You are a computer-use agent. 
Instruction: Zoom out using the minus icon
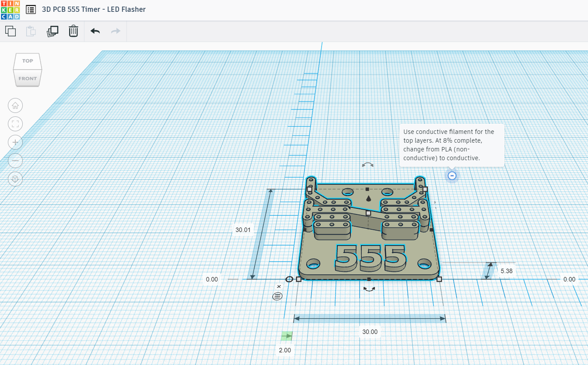tap(15, 161)
